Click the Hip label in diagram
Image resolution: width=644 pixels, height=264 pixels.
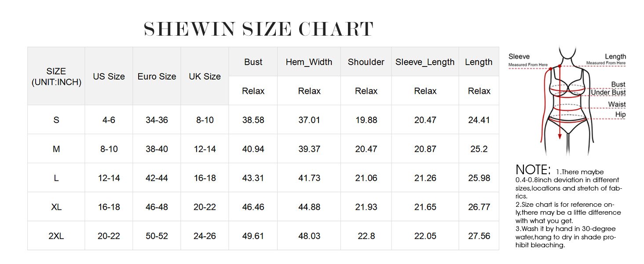click(x=620, y=114)
